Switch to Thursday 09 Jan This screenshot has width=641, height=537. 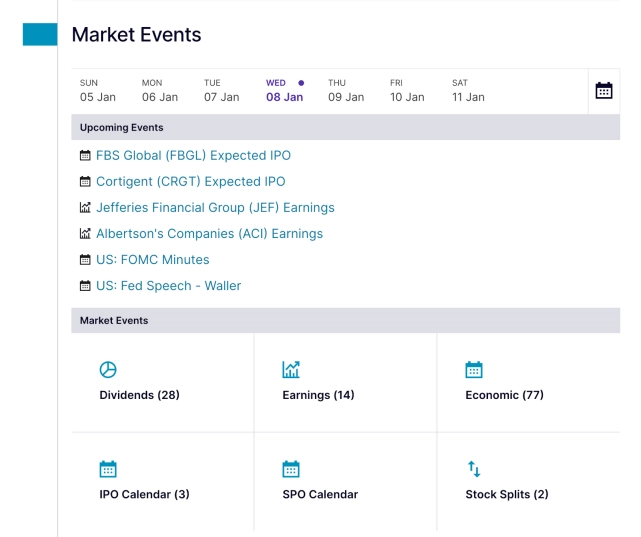[346, 91]
